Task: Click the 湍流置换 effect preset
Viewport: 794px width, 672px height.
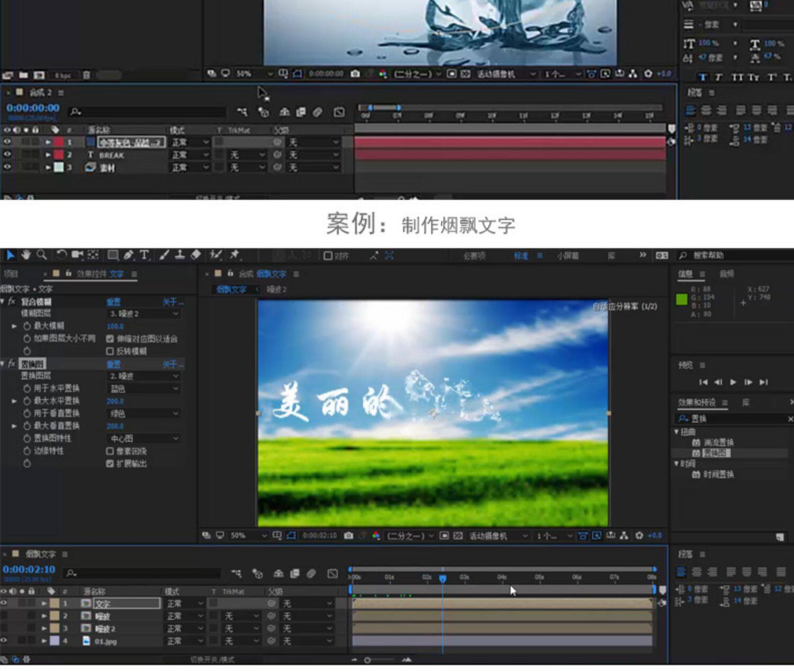Action: pos(718,442)
